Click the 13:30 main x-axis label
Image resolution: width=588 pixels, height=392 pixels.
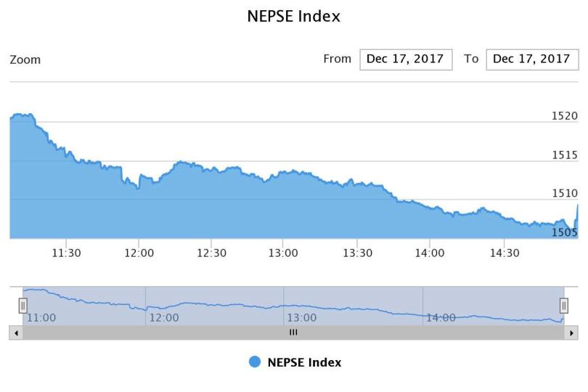[x=356, y=253]
